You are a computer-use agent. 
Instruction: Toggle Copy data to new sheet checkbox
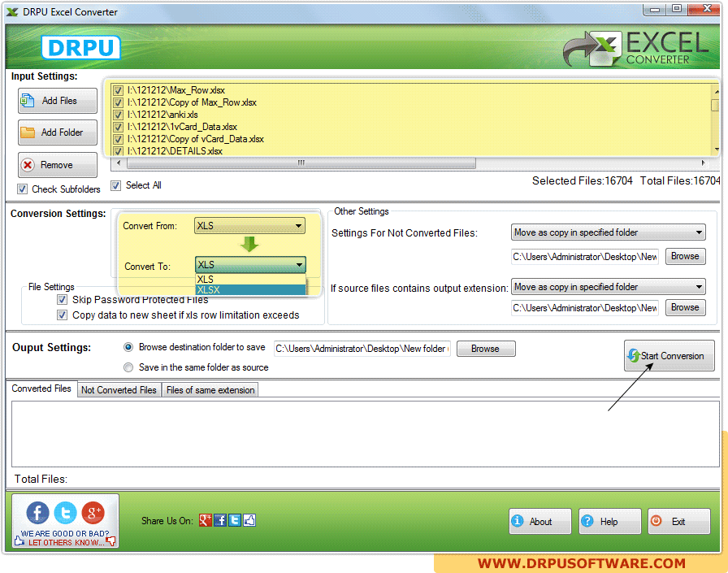tap(62, 315)
